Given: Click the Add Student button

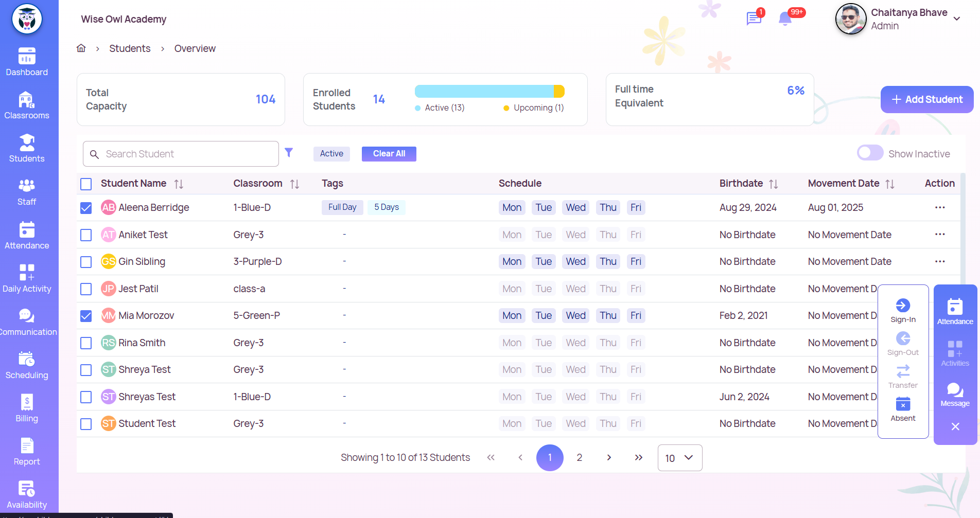Looking at the screenshot, I should [926, 99].
